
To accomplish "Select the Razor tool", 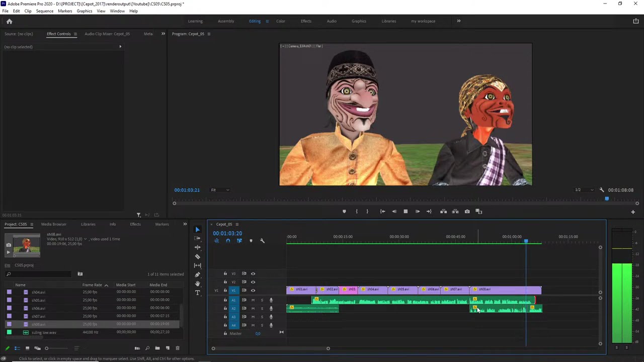I will click(x=197, y=256).
